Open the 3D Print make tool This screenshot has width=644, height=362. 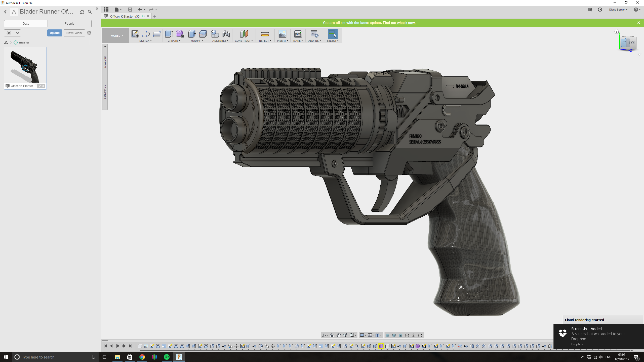click(298, 34)
